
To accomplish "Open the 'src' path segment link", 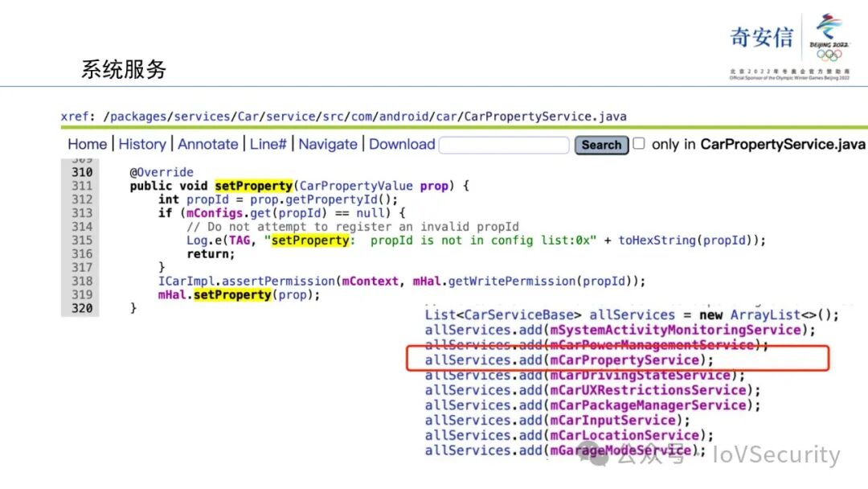I will (x=334, y=117).
